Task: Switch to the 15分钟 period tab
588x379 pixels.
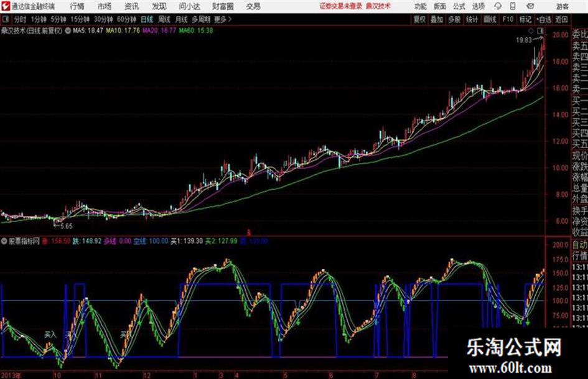Action: (80, 19)
